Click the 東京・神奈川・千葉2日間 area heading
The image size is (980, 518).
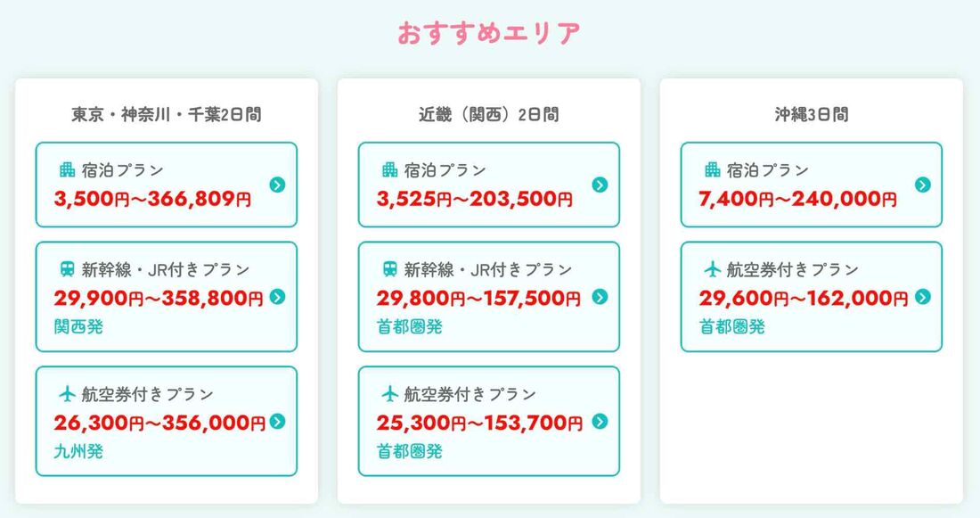[167, 114]
